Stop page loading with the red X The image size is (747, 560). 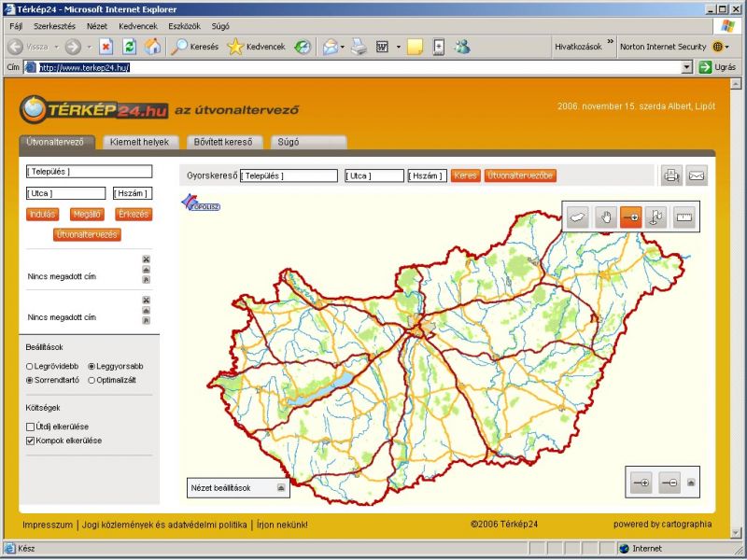pos(106,47)
